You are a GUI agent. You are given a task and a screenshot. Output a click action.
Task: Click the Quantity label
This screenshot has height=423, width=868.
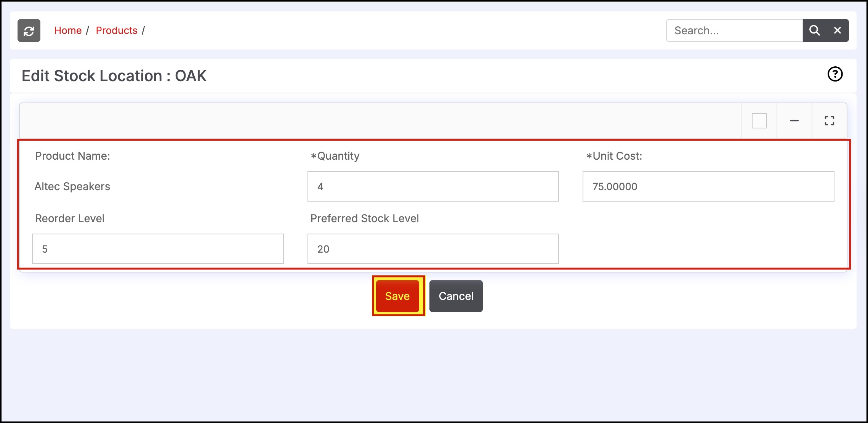coord(335,156)
